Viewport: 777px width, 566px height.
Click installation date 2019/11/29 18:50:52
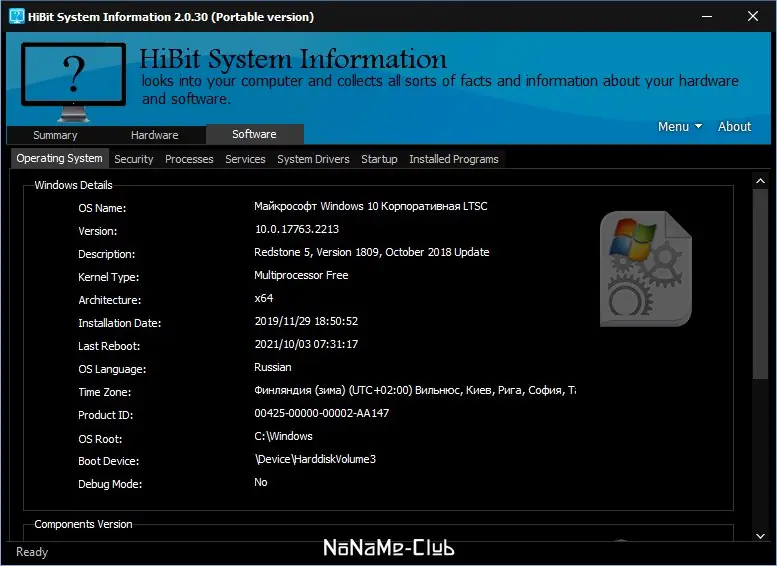tap(306, 321)
